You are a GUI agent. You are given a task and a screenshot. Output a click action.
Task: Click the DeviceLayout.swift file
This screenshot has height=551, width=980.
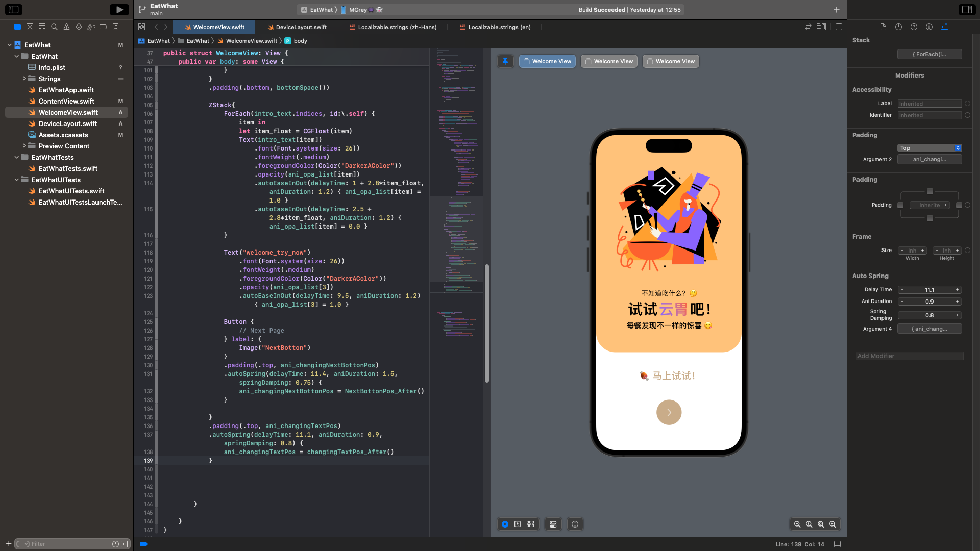coord(67,124)
